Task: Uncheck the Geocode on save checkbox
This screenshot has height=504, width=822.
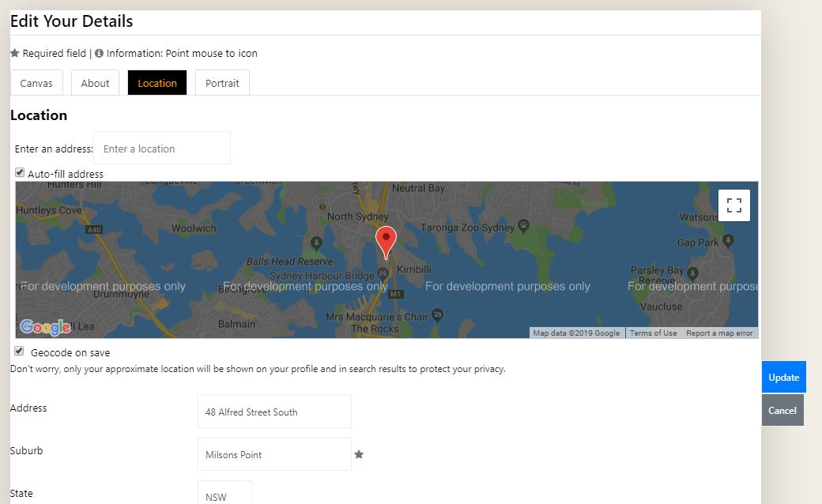Action: pyautogui.click(x=19, y=351)
